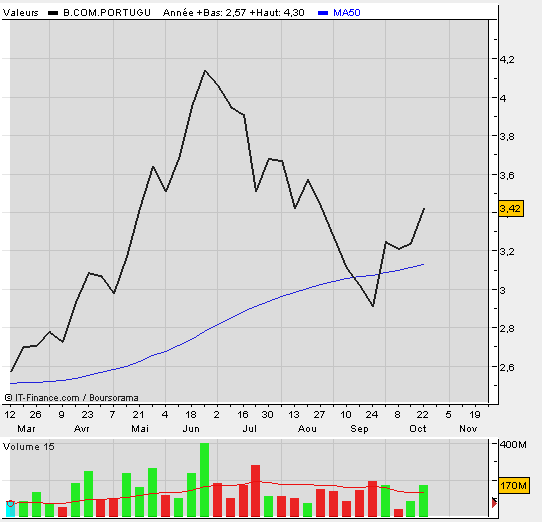Click the 26 date label on time axis
The width and height of the screenshot is (542, 522).
(x=35, y=414)
